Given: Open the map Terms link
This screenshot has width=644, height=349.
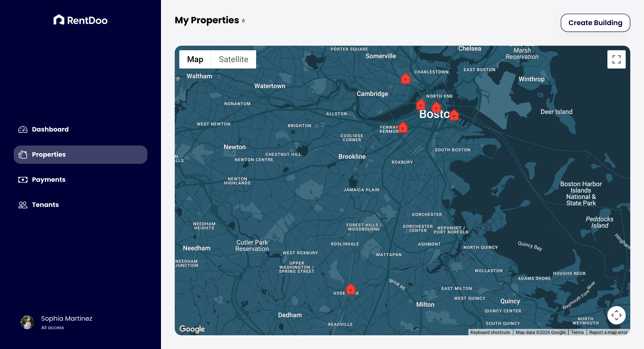Looking at the screenshot, I should (x=577, y=332).
